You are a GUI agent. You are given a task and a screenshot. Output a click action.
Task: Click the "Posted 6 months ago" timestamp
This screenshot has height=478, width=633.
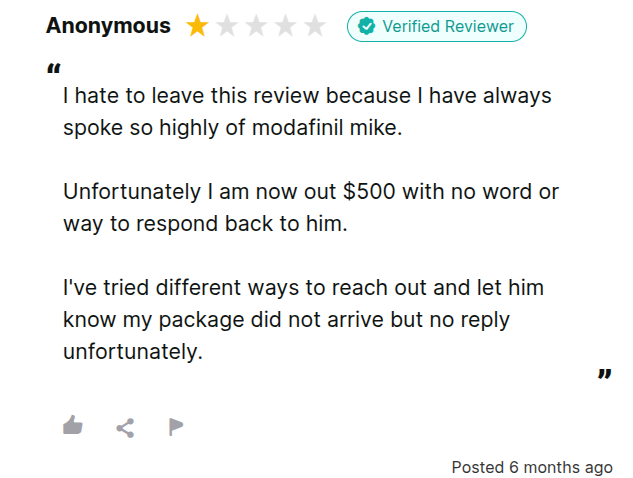click(x=531, y=467)
